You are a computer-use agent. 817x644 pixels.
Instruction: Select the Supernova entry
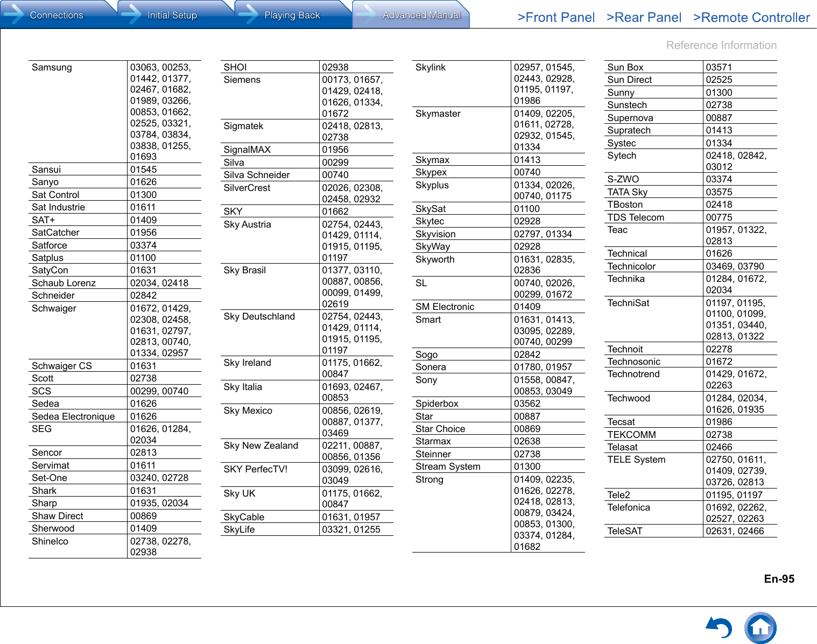[630, 118]
